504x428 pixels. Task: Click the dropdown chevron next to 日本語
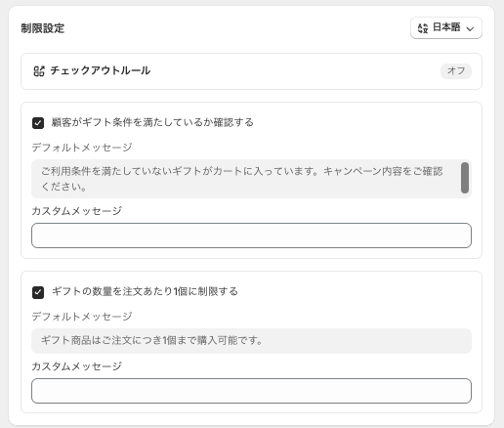tap(470, 28)
